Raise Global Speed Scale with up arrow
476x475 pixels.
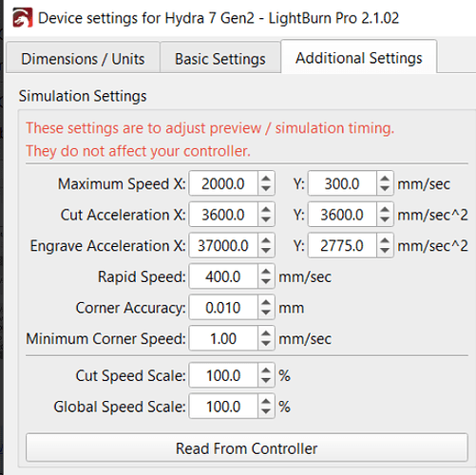click(x=266, y=401)
